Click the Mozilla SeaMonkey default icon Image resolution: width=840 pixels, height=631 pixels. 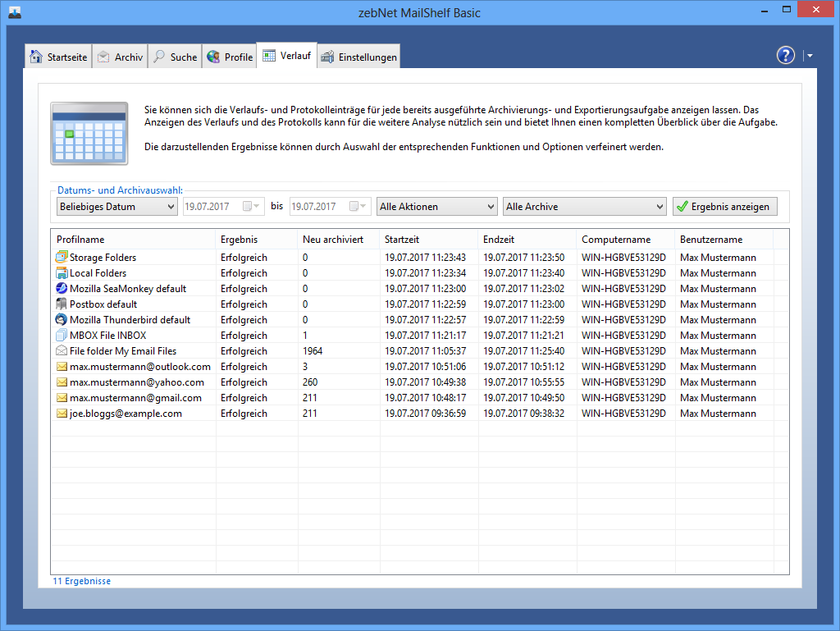click(62, 289)
